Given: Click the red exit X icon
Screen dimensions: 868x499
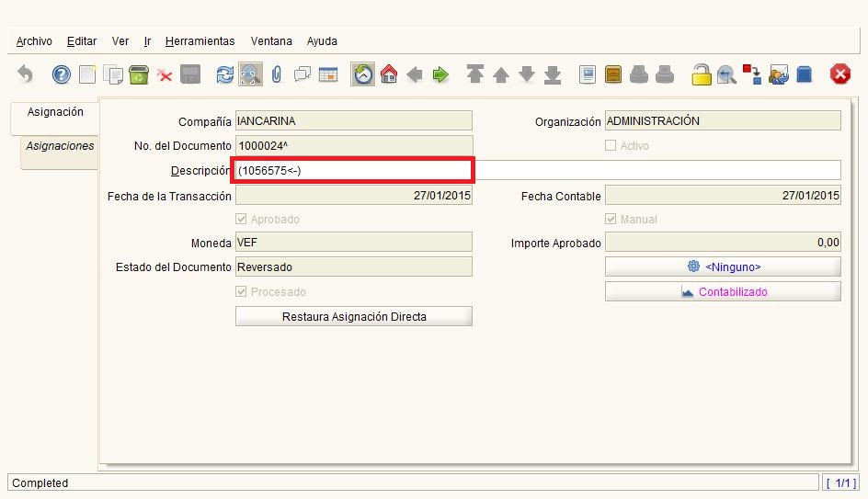Looking at the screenshot, I should pyautogui.click(x=840, y=75).
